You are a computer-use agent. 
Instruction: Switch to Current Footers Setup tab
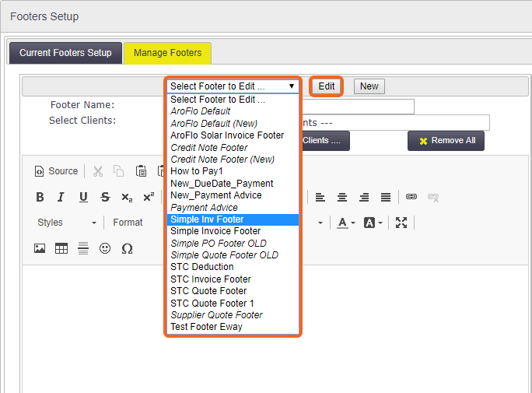[65, 53]
